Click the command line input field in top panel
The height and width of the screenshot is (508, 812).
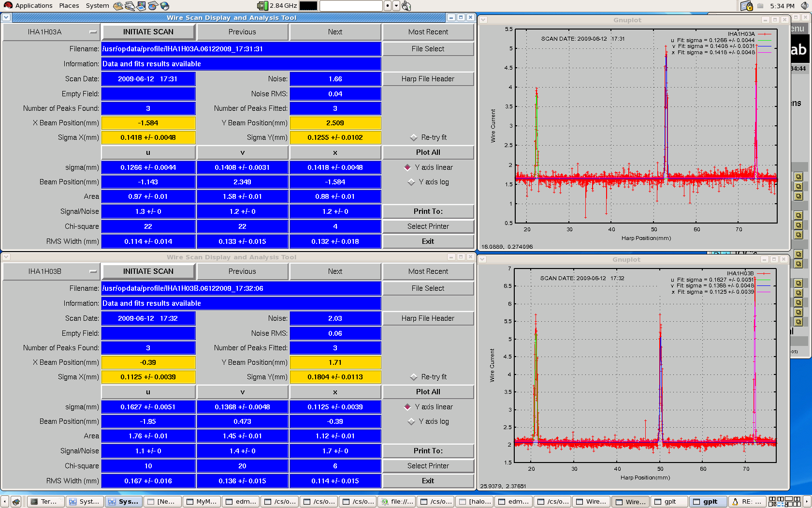pos(351,6)
